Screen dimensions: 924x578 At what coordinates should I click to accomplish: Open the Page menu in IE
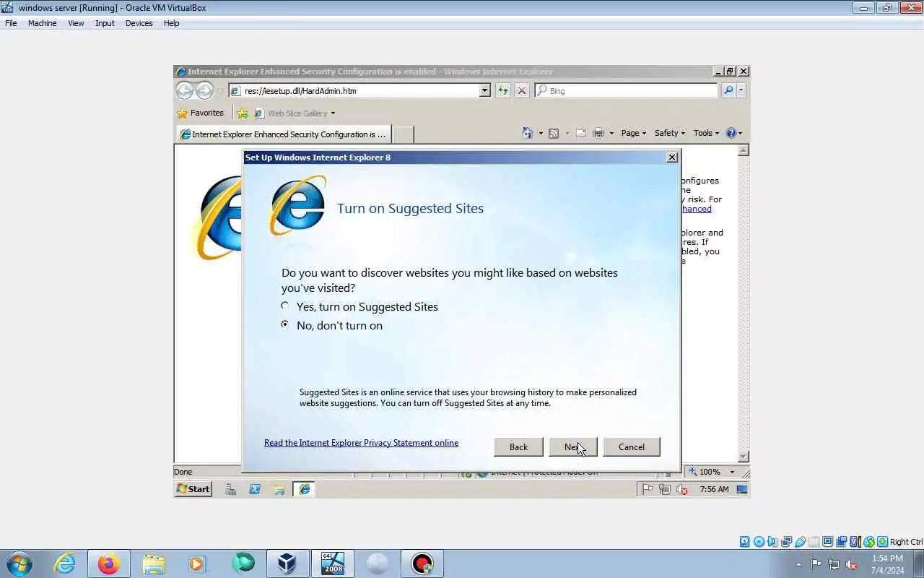633,133
